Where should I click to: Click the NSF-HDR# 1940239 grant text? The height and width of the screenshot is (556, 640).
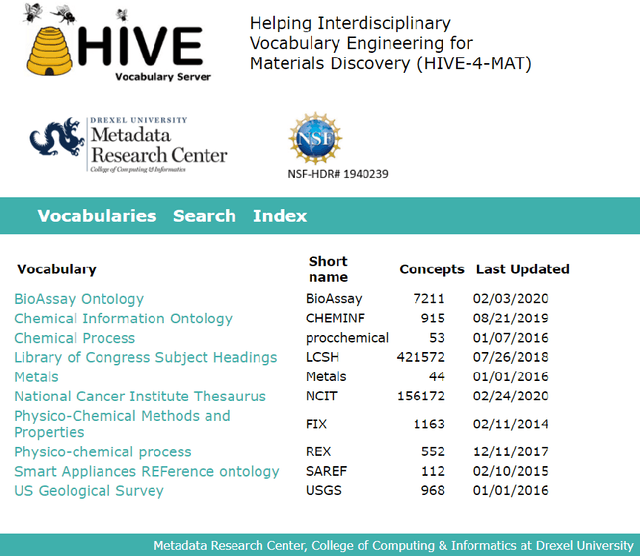coord(338,174)
